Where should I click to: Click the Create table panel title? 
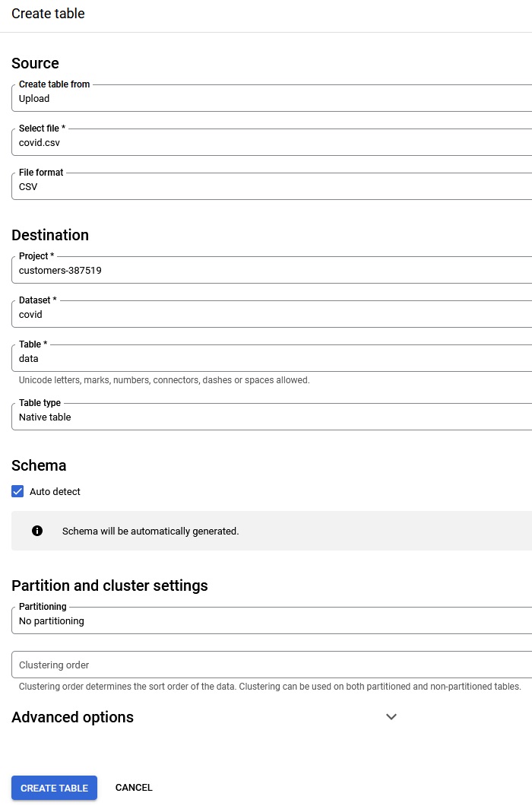pos(48,14)
